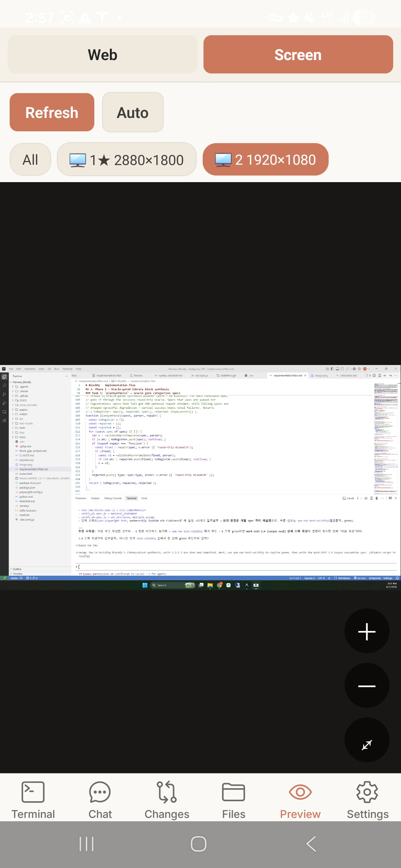Expand the src folder in Explorer

[x=40, y=419]
